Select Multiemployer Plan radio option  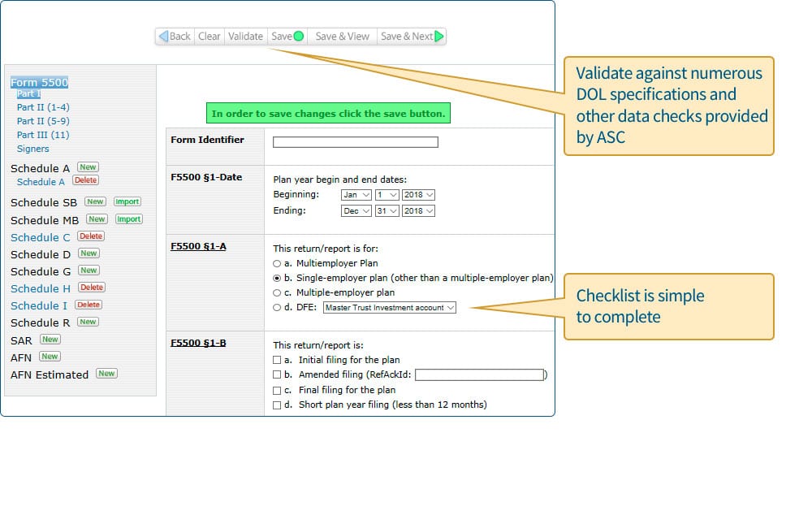click(277, 264)
